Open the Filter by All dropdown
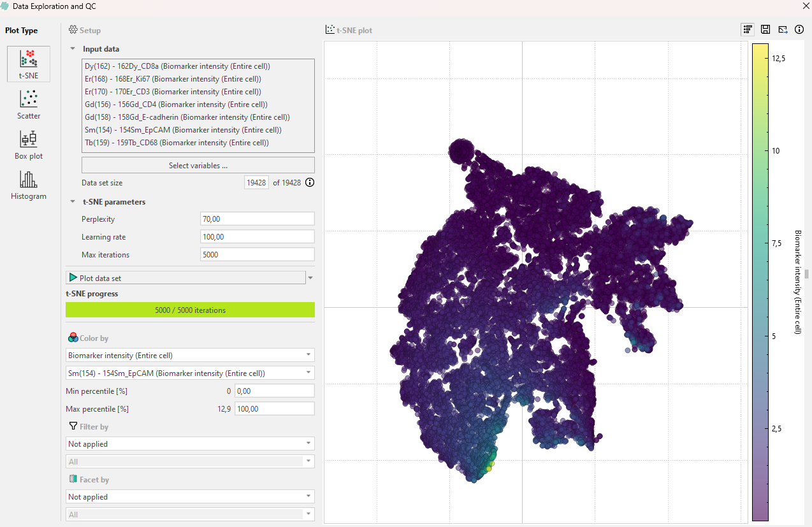812x527 pixels. click(190, 461)
